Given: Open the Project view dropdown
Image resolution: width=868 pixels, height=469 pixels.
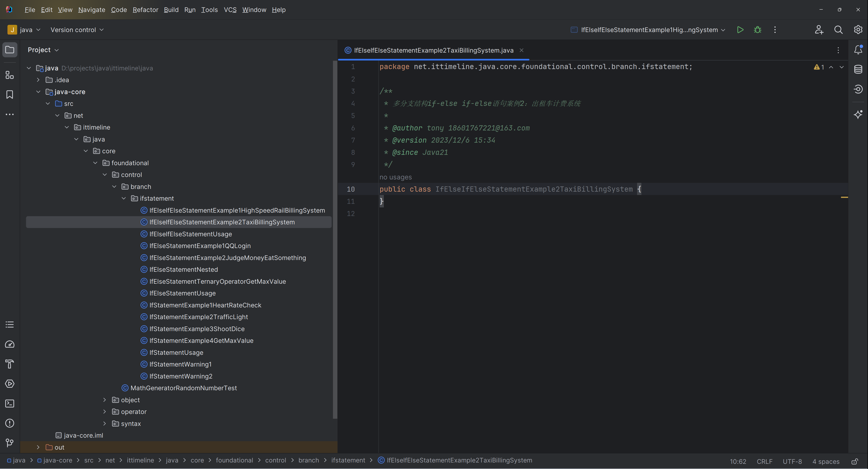Looking at the screenshot, I should point(43,50).
